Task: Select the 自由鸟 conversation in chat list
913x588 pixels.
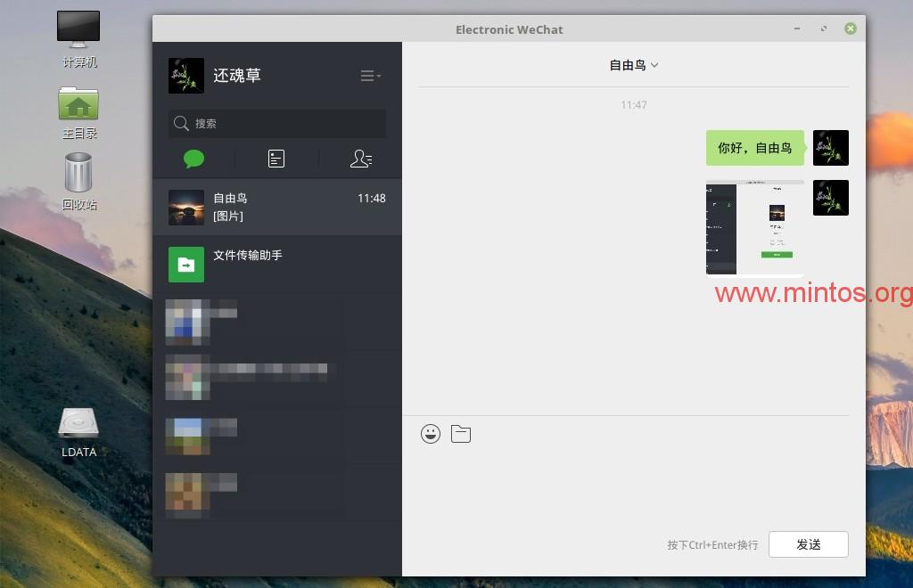Action: pyautogui.click(x=276, y=207)
